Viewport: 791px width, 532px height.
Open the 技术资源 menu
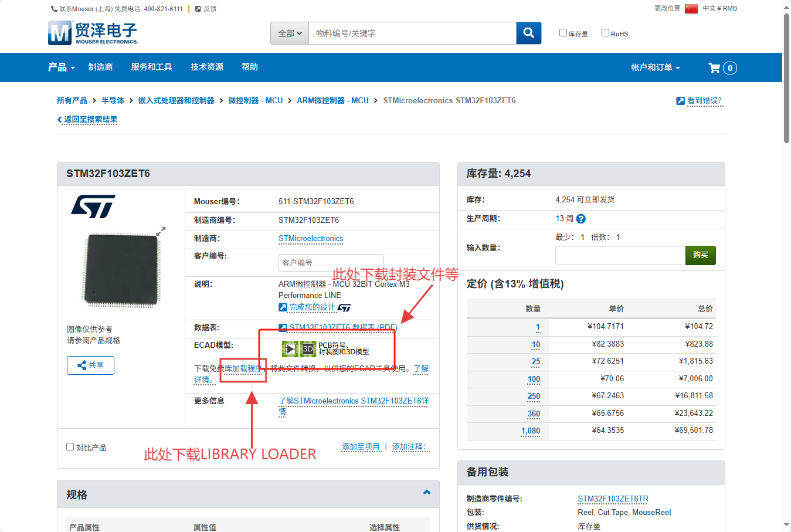pyautogui.click(x=207, y=67)
